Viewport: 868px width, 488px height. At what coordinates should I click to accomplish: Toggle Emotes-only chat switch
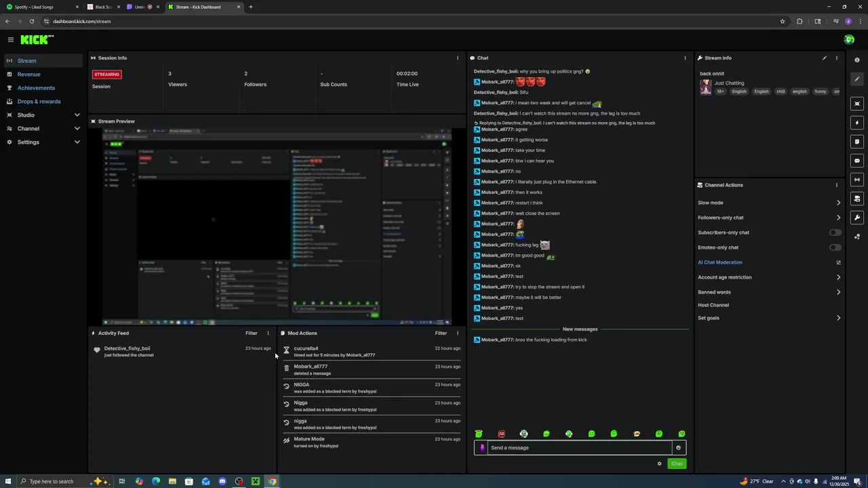click(835, 247)
